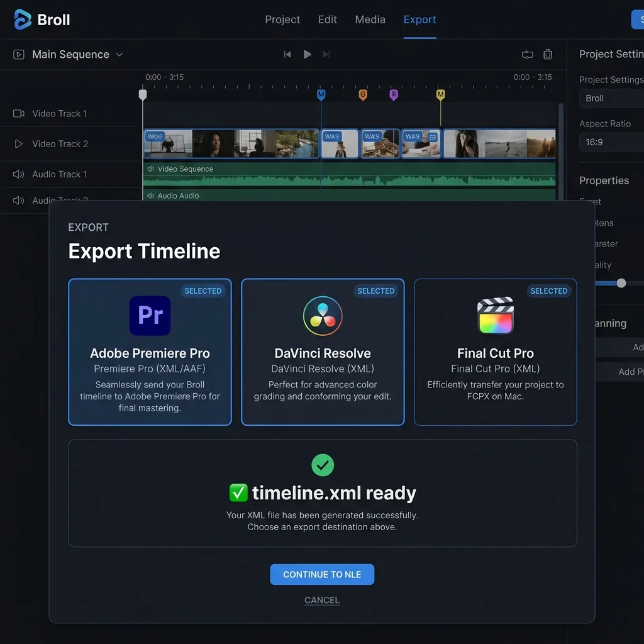
Task: Click the Broll brand name
Action: pos(53,19)
